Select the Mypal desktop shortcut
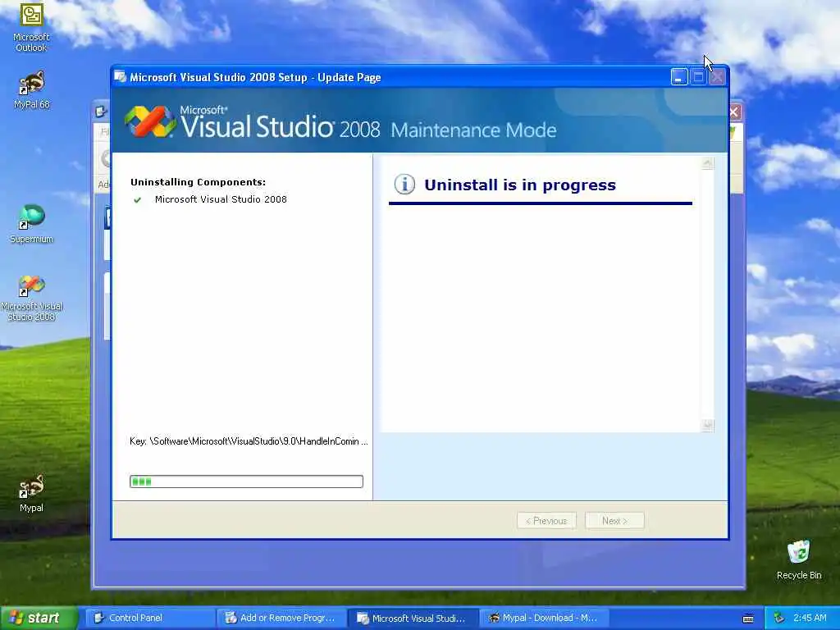The height and width of the screenshot is (630, 840). [31, 493]
